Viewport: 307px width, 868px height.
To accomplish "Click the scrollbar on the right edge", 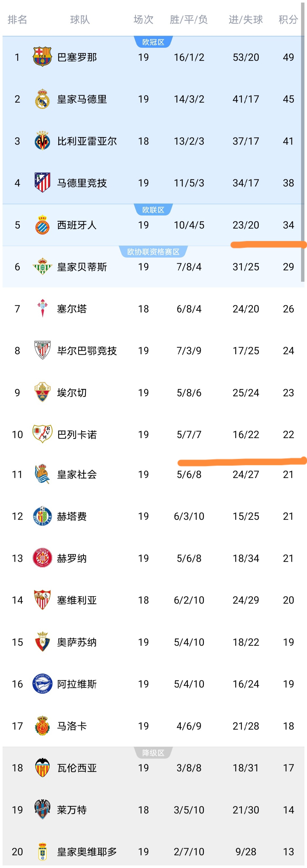I will (x=303, y=142).
